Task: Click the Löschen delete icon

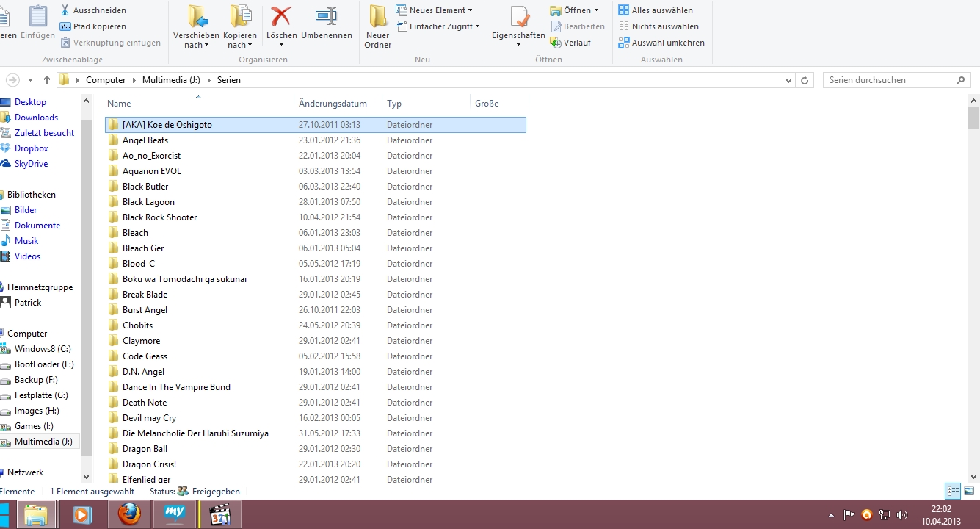Action: coord(281,17)
